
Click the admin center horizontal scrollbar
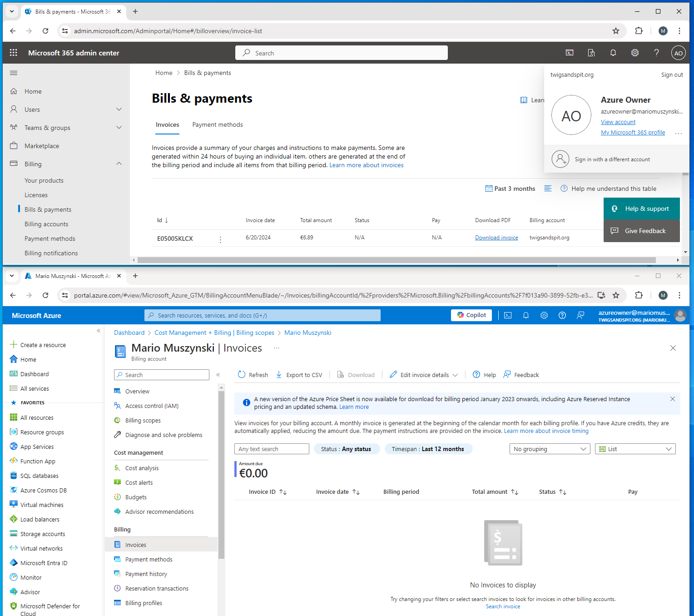(397, 260)
